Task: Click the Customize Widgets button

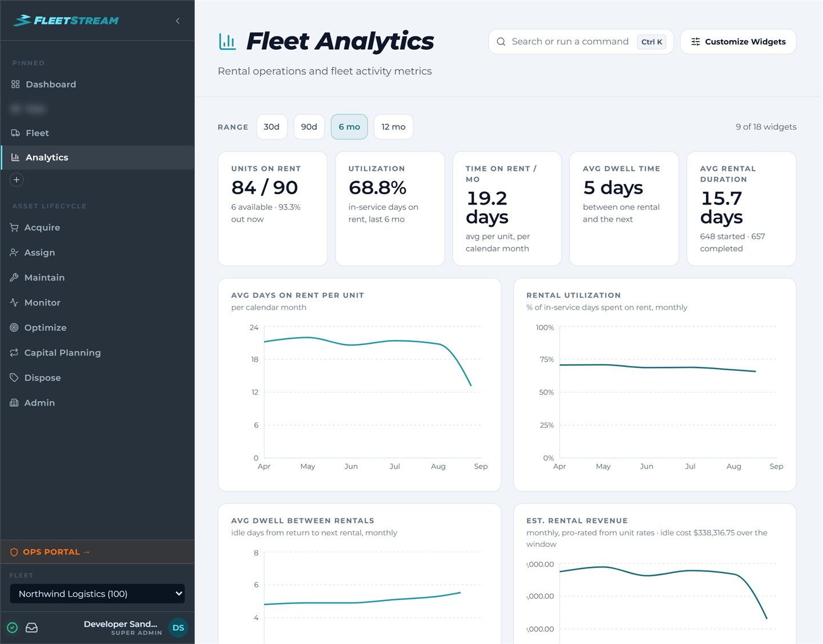Action: pyautogui.click(x=738, y=42)
